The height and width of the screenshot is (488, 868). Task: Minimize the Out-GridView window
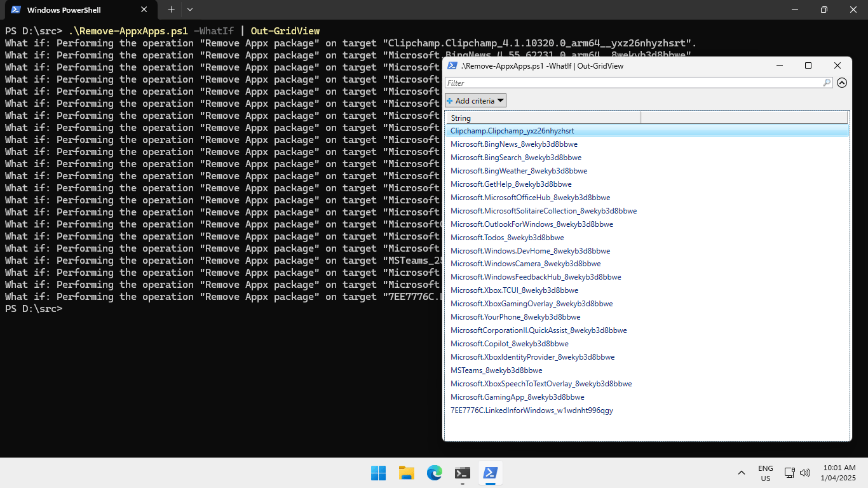[779, 65]
